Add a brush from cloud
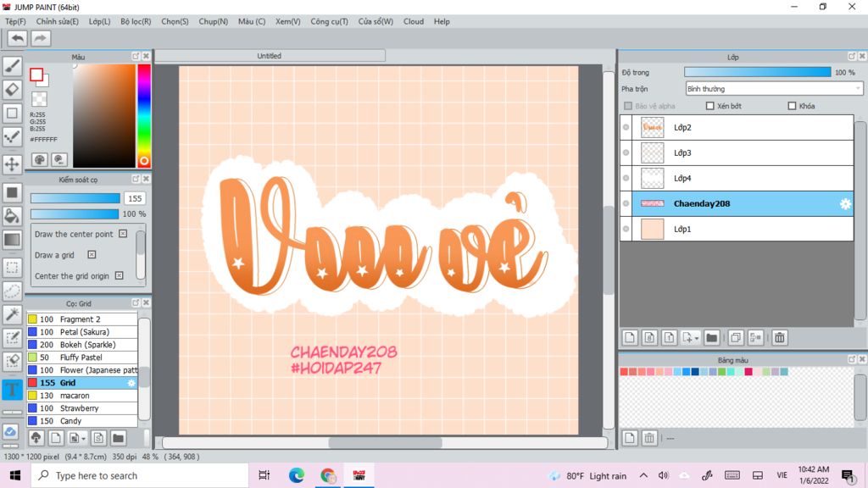Viewport: 868px width, 488px height. pos(36,438)
